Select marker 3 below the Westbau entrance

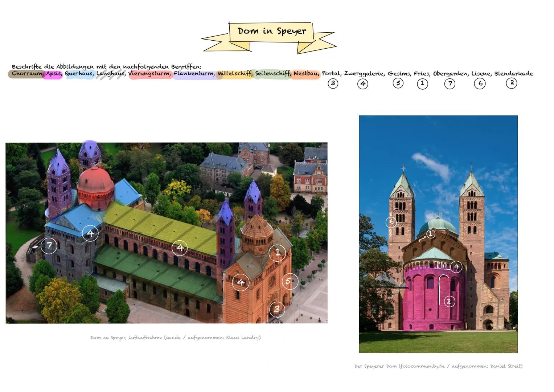[277, 310]
